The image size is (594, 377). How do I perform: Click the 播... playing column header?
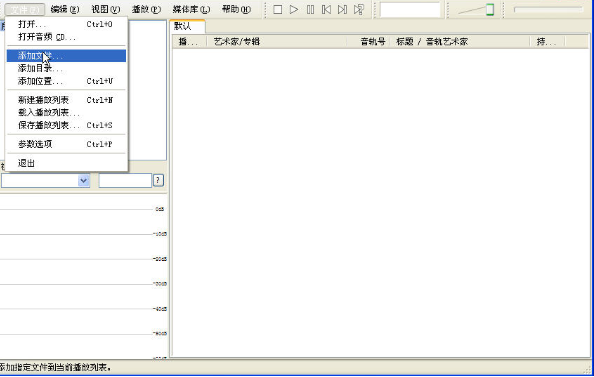(x=189, y=42)
